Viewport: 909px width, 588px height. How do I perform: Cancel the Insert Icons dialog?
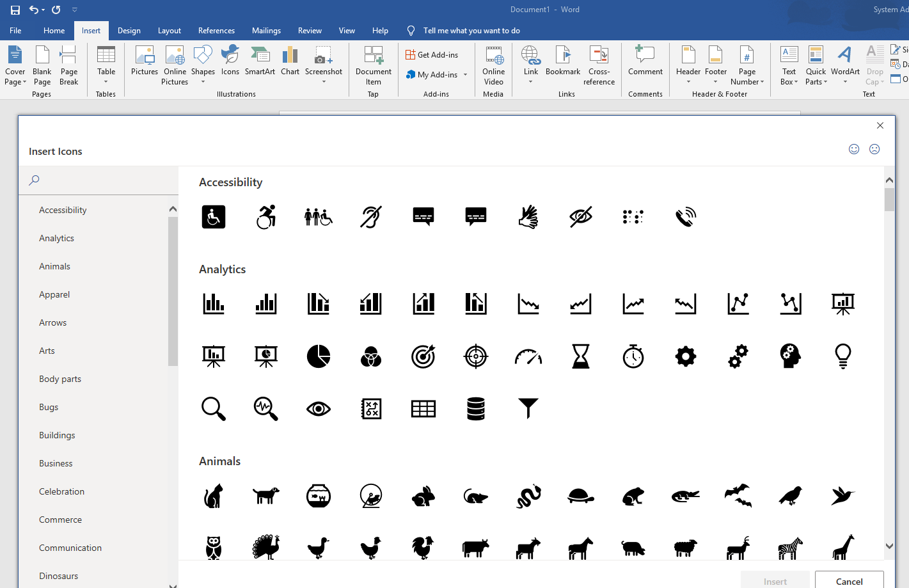coord(850,581)
